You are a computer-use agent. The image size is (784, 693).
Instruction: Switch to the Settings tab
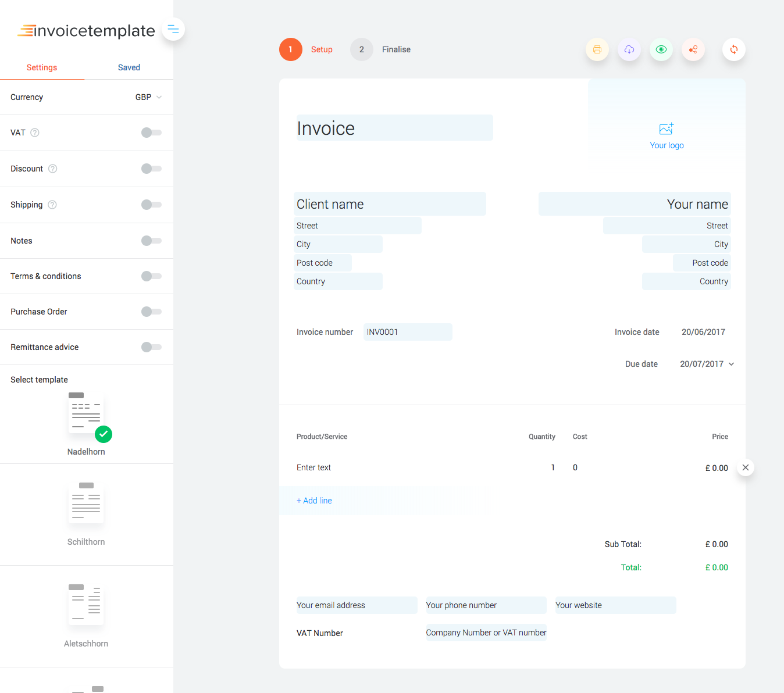42,67
